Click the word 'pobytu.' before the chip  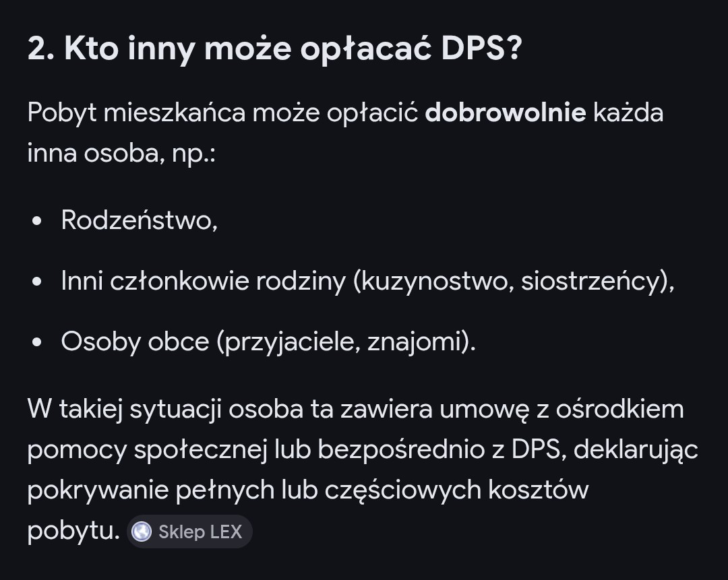click(x=74, y=531)
